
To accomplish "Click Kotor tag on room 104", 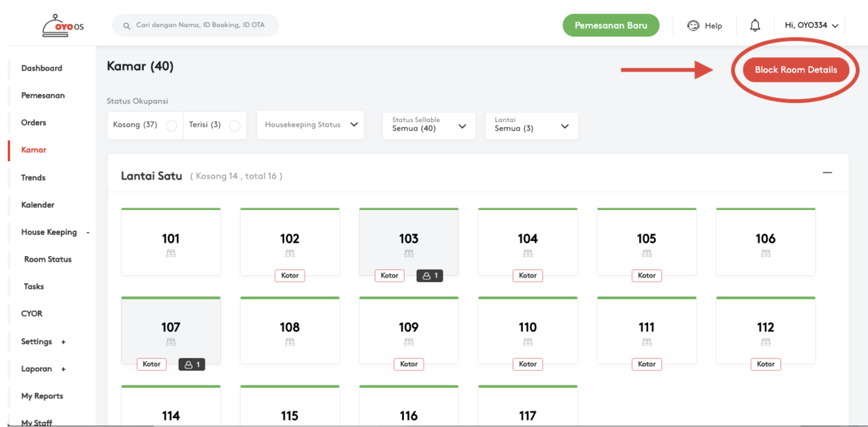I will pyautogui.click(x=528, y=276).
